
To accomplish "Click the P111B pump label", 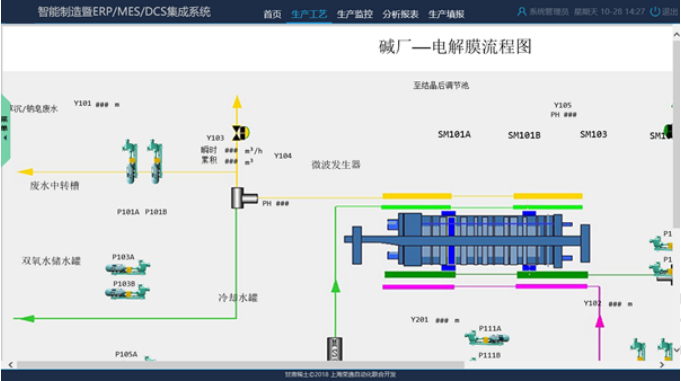I will click(x=489, y=355).
